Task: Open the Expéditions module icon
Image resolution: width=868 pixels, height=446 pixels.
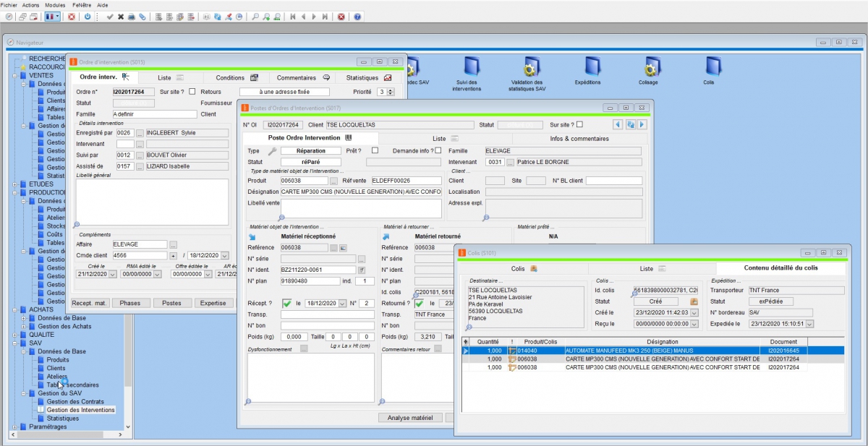Action: click(592, 69)
